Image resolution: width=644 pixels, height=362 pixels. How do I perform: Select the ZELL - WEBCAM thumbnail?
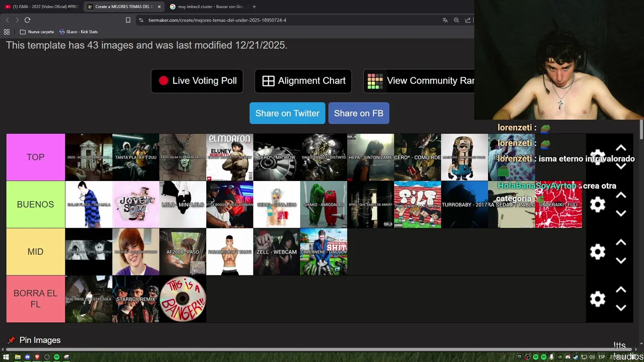click(x=277, y=252)
